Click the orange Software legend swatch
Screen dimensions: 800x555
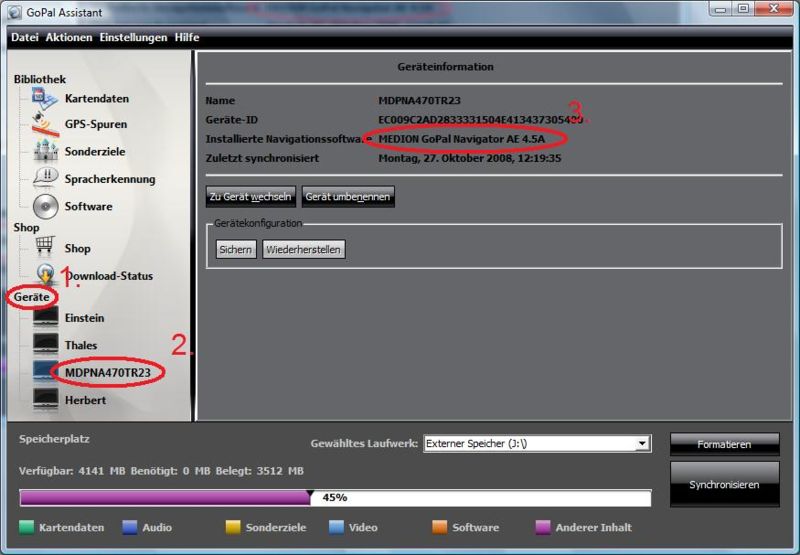tap(439, 527)
